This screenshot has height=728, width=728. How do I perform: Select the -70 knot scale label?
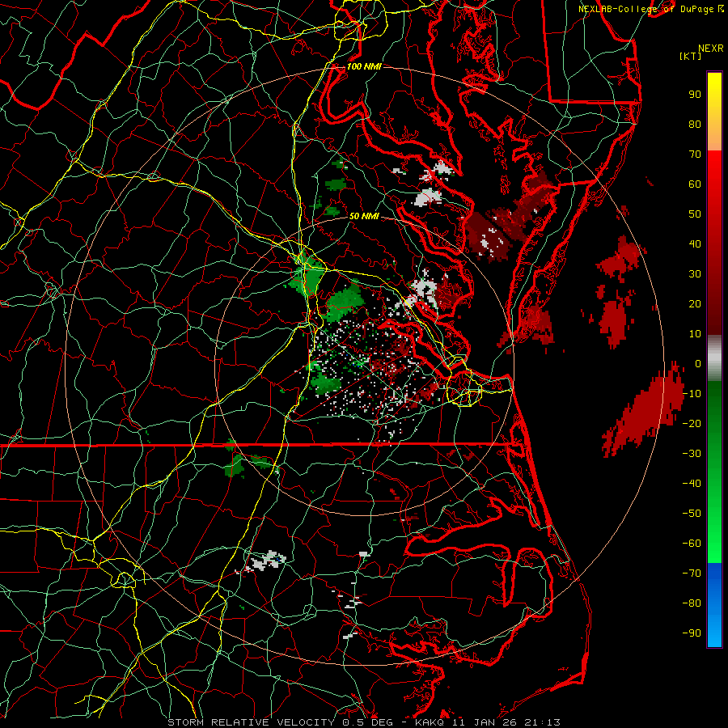(x=692, y=574)
